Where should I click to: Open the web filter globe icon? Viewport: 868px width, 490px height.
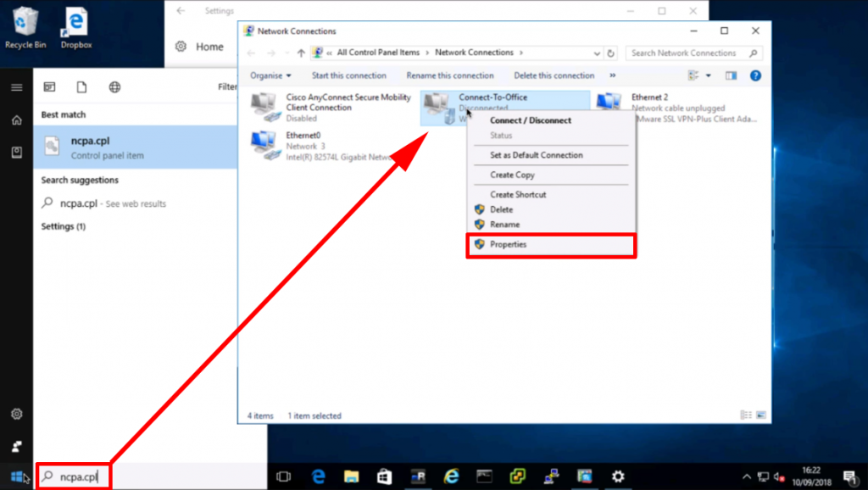tap(114, 86)
